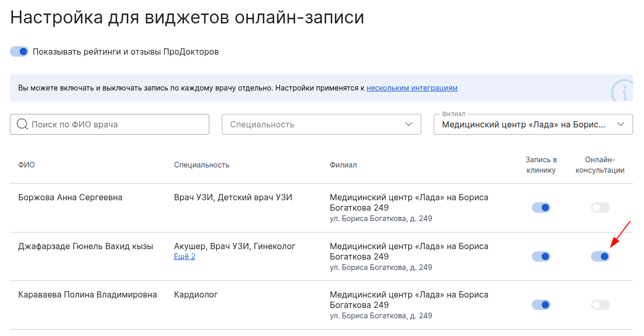Enable online consultations for Караваева Полина Владимировна
Image resolution: width=644 pixels, height=336 pixels.
click(x=600, y=305)
